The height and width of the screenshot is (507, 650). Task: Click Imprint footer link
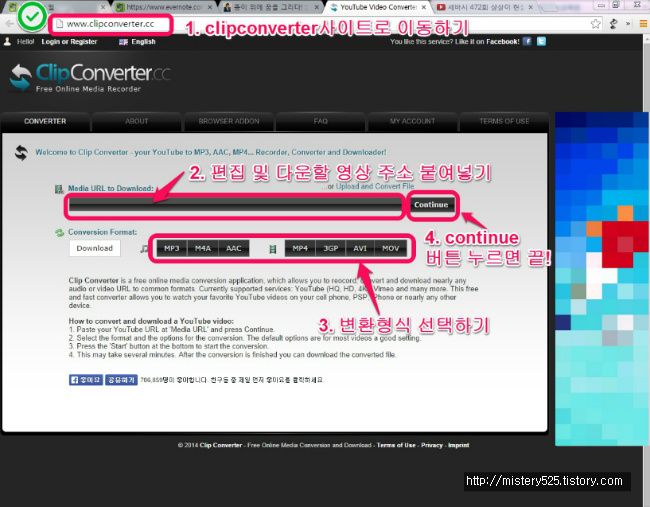[x=458, y=445]
